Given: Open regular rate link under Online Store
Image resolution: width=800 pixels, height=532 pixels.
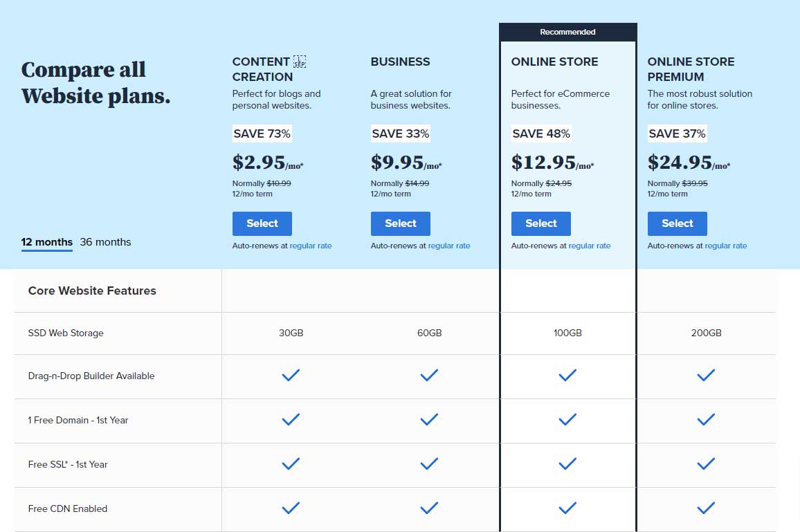Looking at the screenshot, I should pos(590,246).
